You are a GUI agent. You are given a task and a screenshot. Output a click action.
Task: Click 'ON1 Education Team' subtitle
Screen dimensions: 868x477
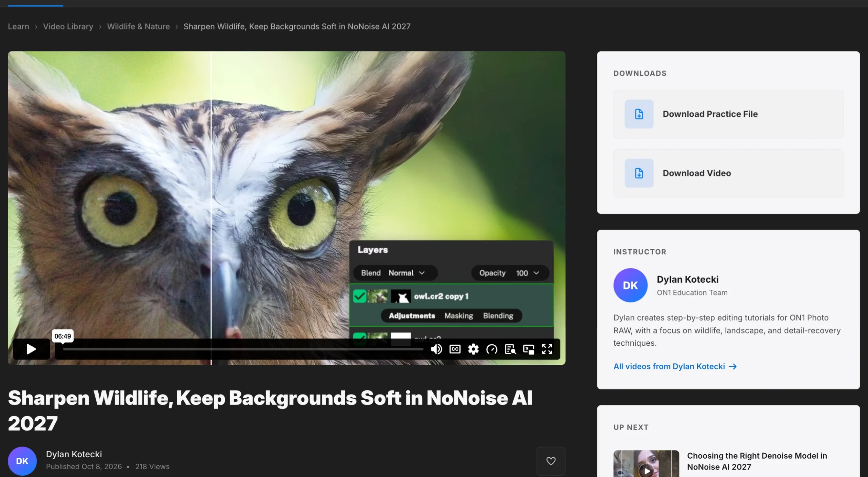(692, 292)
